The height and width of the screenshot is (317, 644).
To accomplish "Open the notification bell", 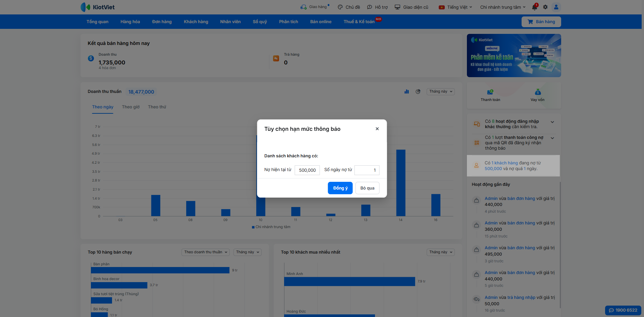I will click(535, 7).
